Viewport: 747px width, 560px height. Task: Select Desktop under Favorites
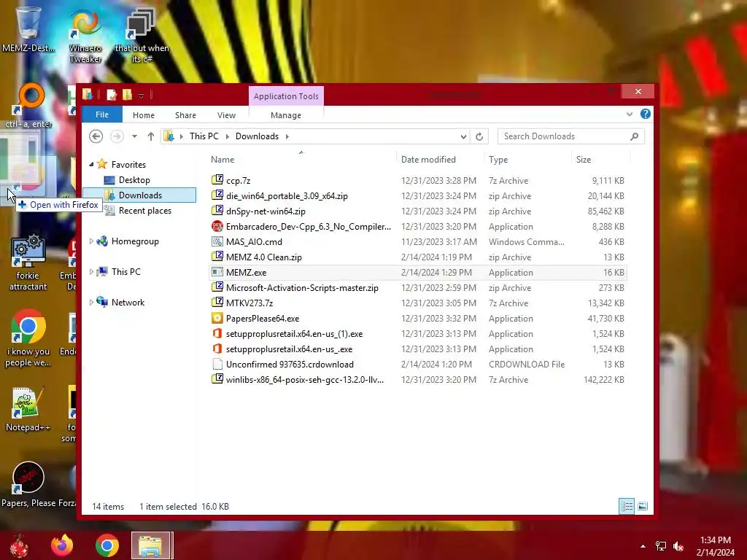[x=134, y=180]
